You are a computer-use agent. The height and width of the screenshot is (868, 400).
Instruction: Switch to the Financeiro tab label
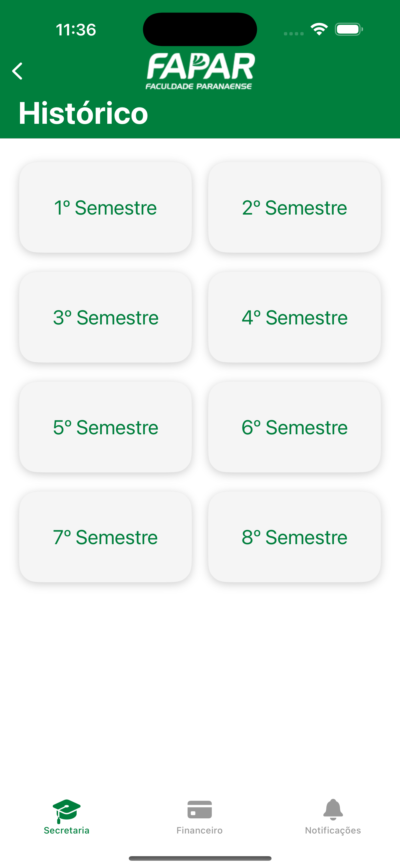pyautogui.click(x=200, y=830)
